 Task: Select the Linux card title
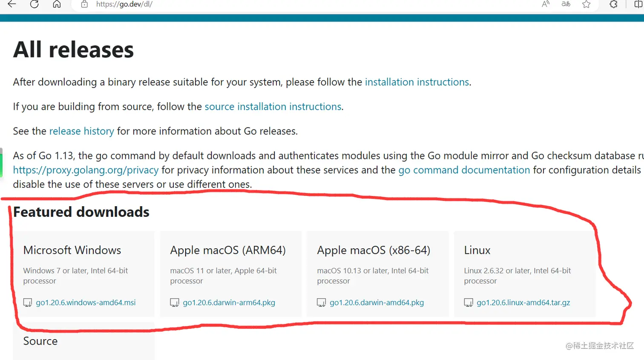point(477,250)
